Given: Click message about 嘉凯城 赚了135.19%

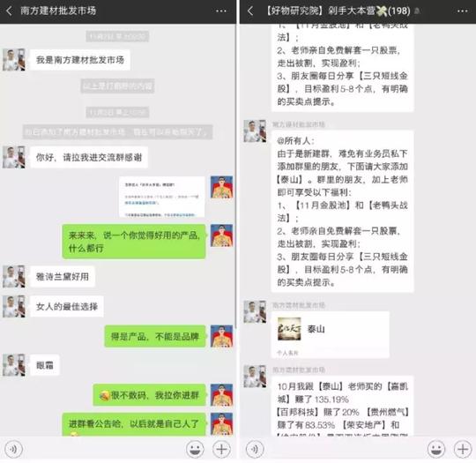Looking at the screenshot, I should [342, 406].
